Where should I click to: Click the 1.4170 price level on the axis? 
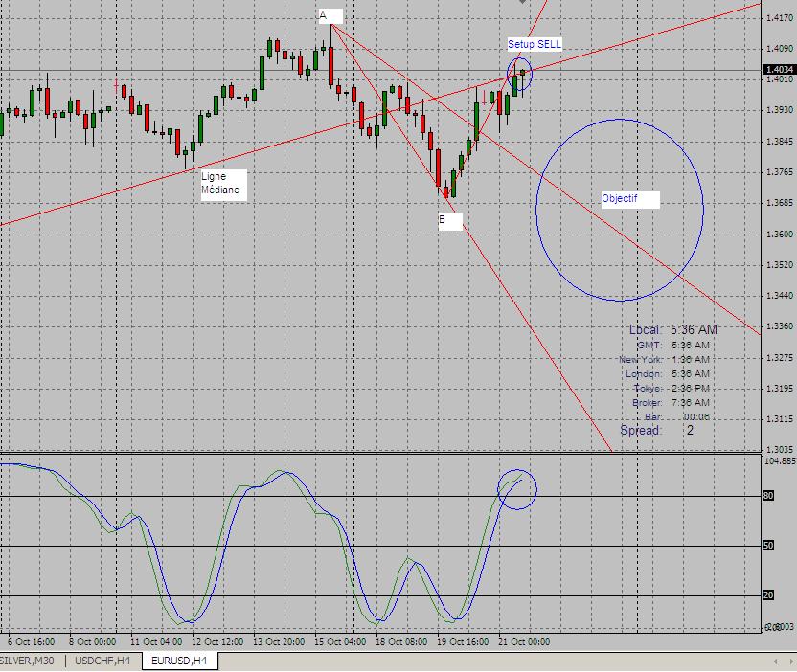click(779, 18)
